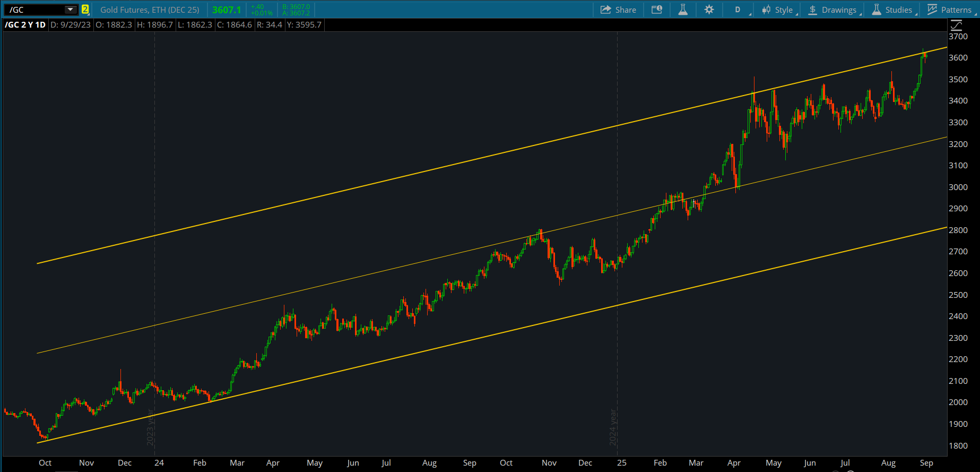Open chart settings gear icon
The width and height of the screenshot is (980, 472).
coord(709,10)
